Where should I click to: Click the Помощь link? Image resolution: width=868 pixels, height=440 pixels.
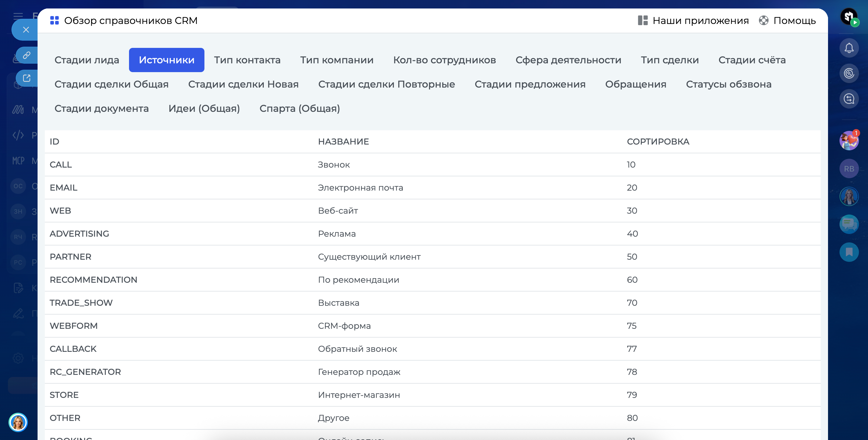point(794,21)
